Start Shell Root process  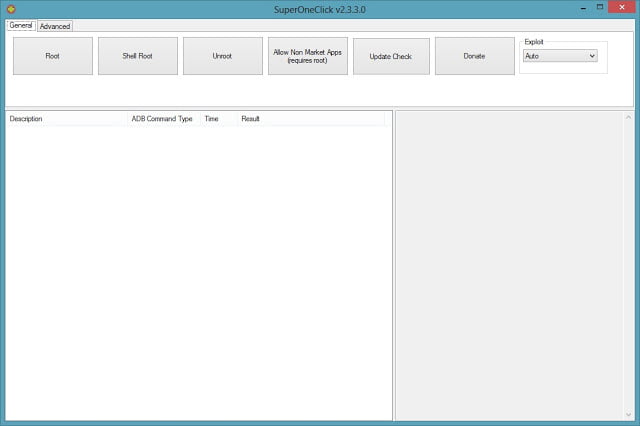pyautogui.click(x=138, y=56)
